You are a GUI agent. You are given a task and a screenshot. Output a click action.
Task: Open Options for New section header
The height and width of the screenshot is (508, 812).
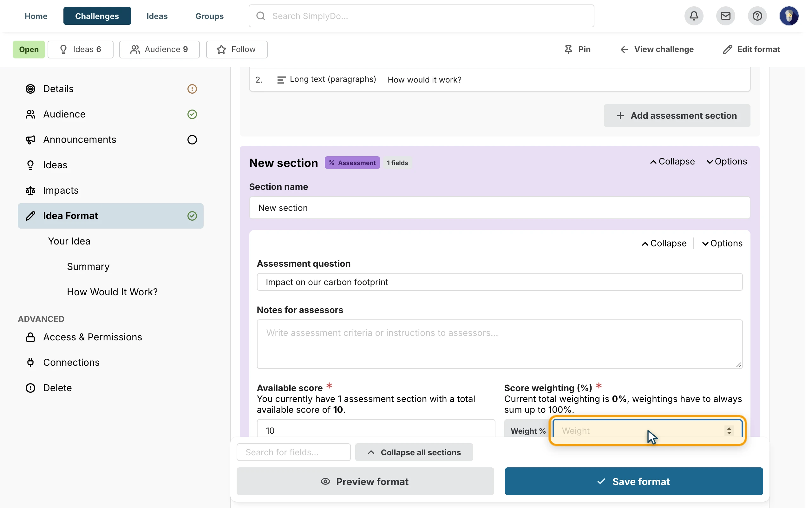pos(726,162)
